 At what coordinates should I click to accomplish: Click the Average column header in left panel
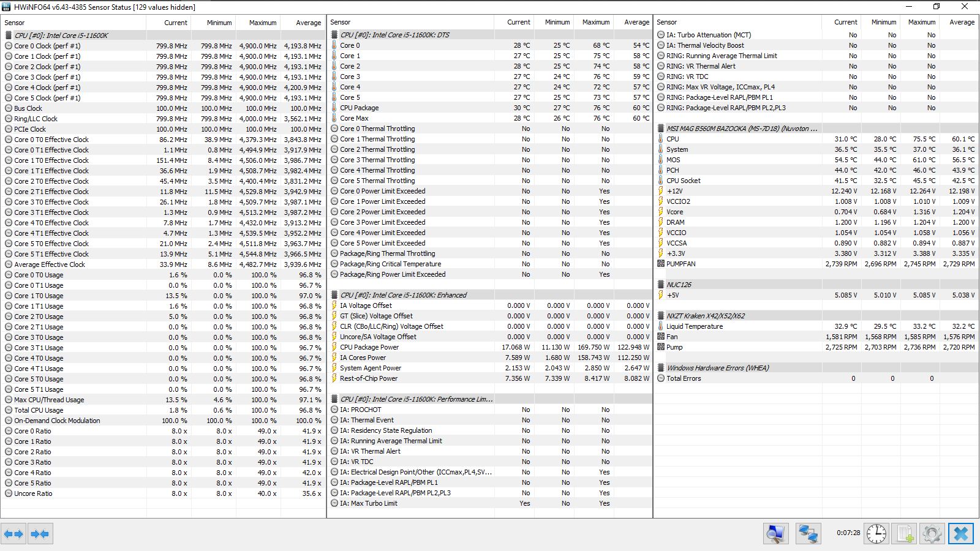click(303, 23)
